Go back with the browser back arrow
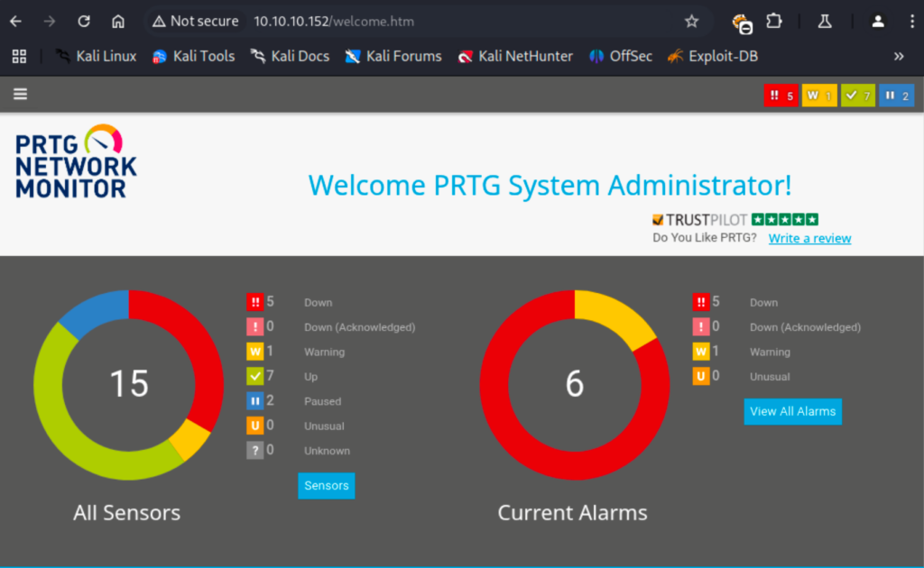Screen dimensions: 924x568 click(16, 22)
